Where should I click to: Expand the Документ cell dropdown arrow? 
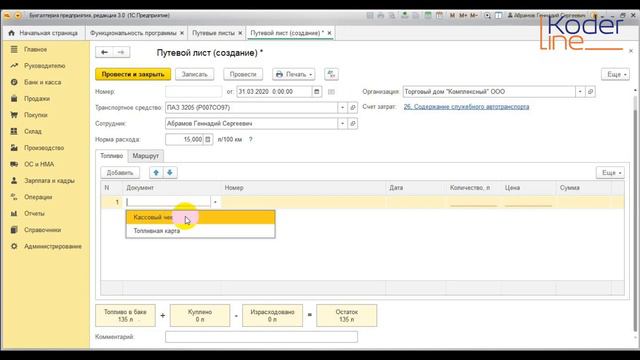[216, 202]
